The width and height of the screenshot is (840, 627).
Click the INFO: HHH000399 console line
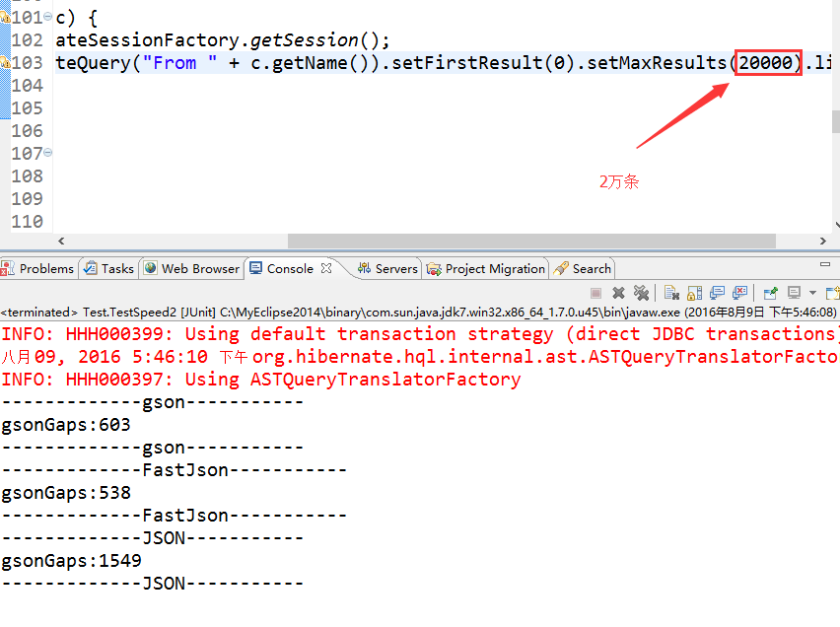420,334
